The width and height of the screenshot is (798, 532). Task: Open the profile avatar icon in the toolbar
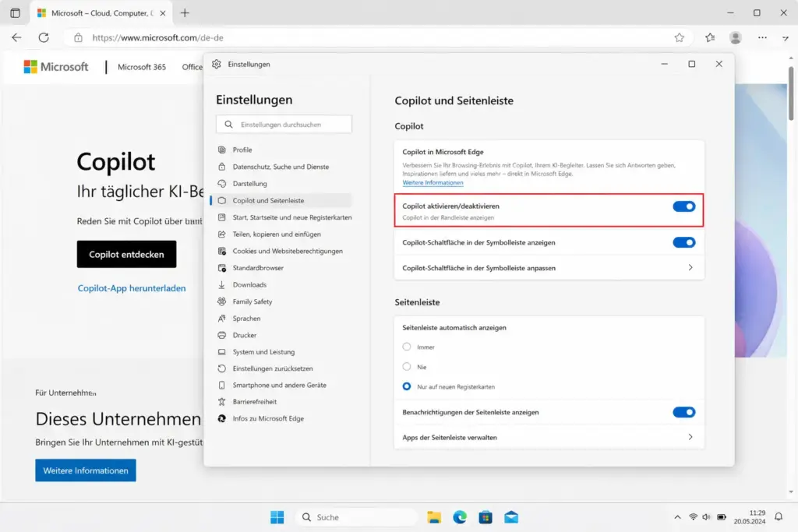(x=736, y=37)
